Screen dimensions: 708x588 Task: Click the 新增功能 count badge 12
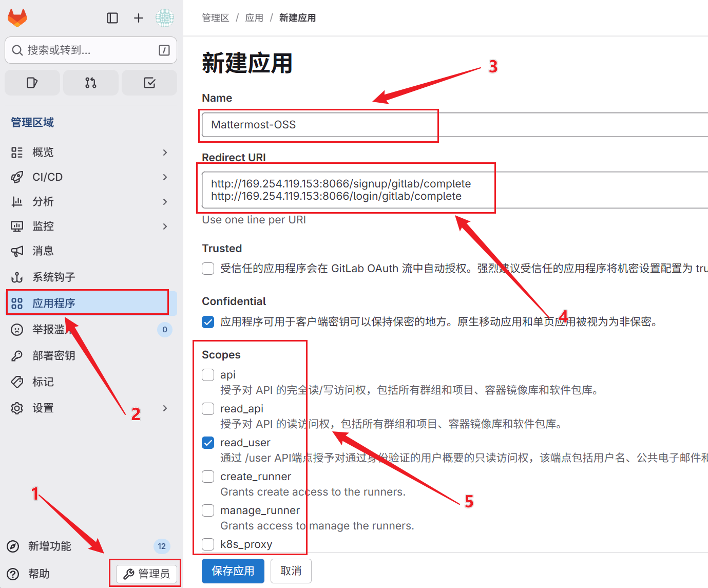(x=162, y=546)
